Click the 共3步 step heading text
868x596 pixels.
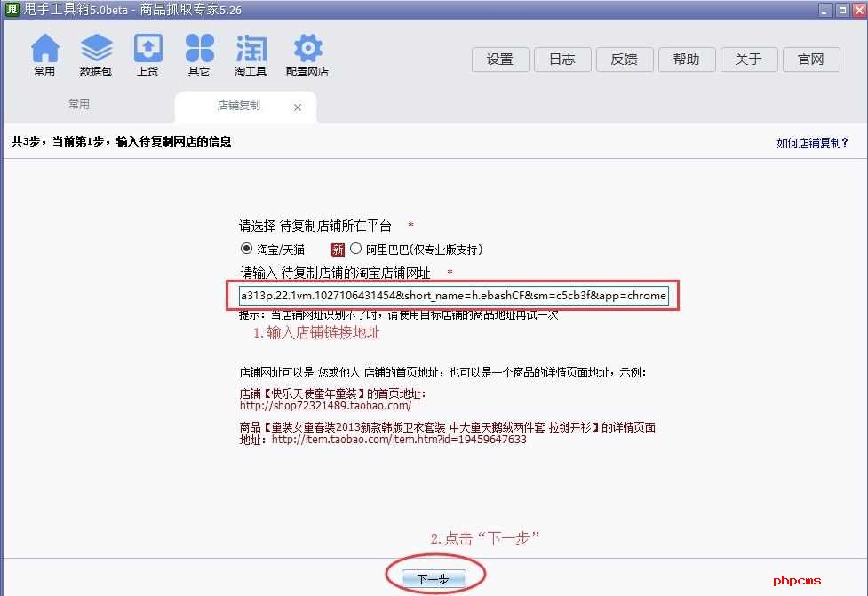click(122, 141)
